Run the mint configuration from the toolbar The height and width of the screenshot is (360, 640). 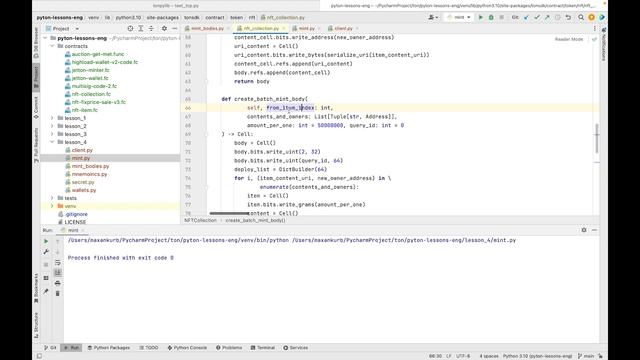coord(480,18)
